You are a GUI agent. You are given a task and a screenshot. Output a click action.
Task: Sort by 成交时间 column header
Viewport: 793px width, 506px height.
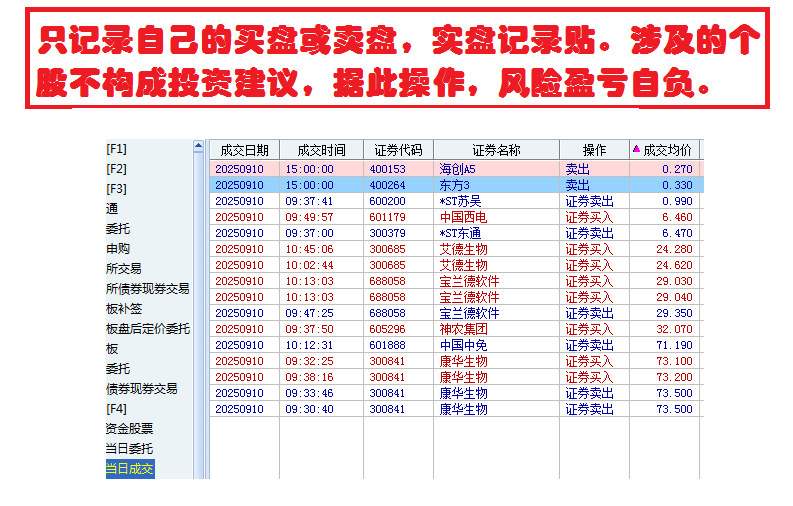tap(321, 150)
